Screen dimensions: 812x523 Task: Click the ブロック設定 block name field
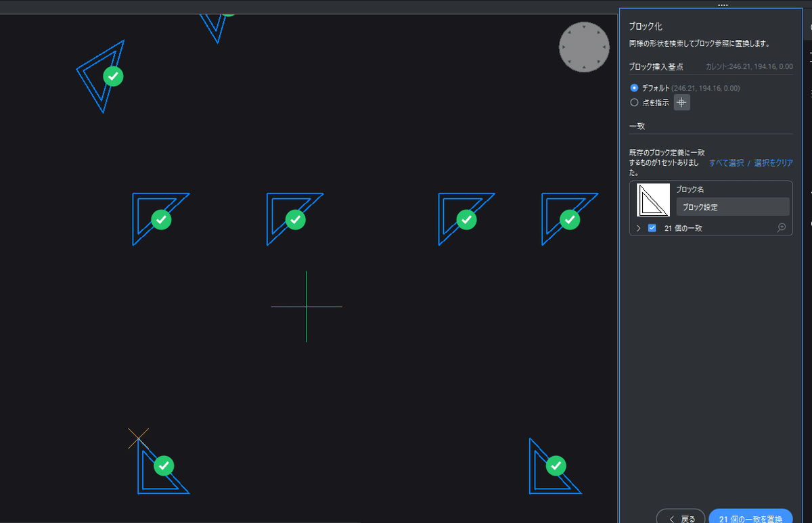pos(733,207)
